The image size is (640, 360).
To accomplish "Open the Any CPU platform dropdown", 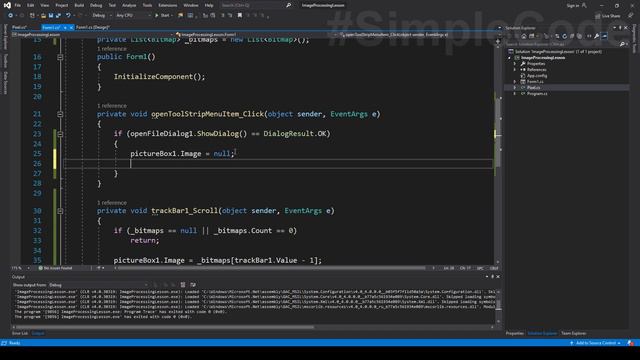I will [x=133, y=16].
